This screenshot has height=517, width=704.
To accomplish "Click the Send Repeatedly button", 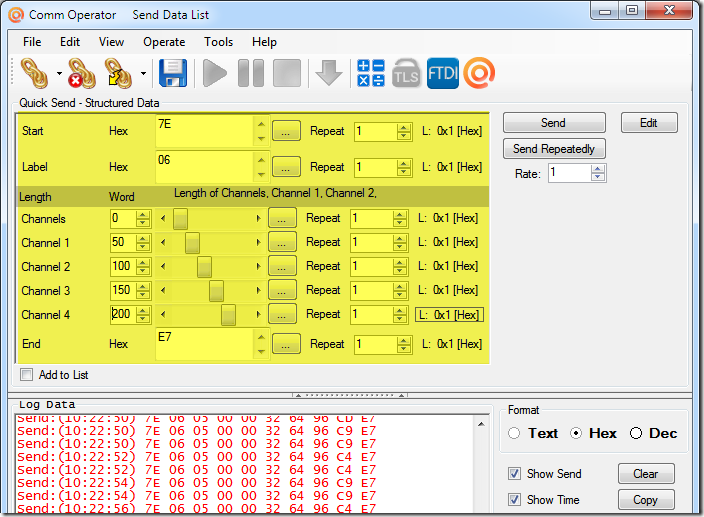I will 554,149.
